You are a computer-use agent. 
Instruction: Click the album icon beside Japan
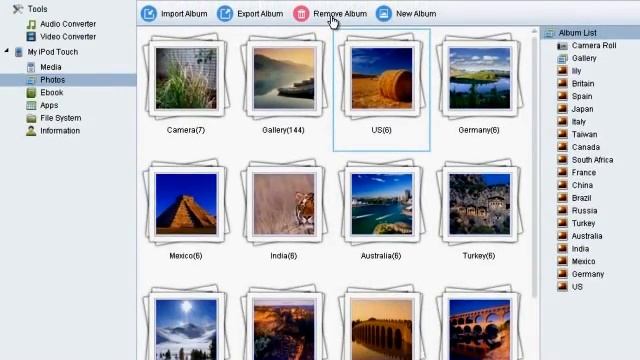pyautogui.click(x=562, y=109)
